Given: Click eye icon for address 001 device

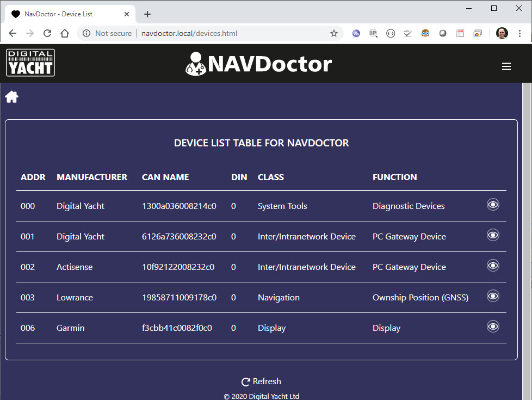Looking at the screenshot, I should click(492, 235).
